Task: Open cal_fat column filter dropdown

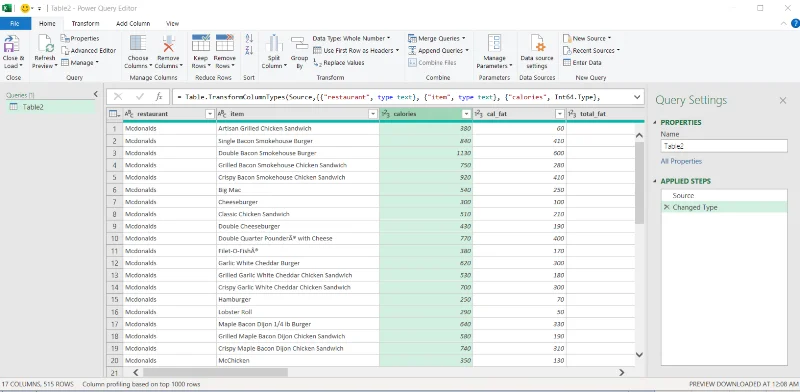Action: (560, 114)
